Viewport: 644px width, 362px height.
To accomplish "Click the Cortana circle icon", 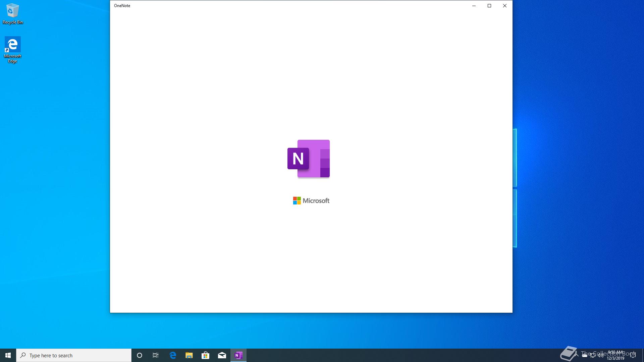I will (140, 355).
